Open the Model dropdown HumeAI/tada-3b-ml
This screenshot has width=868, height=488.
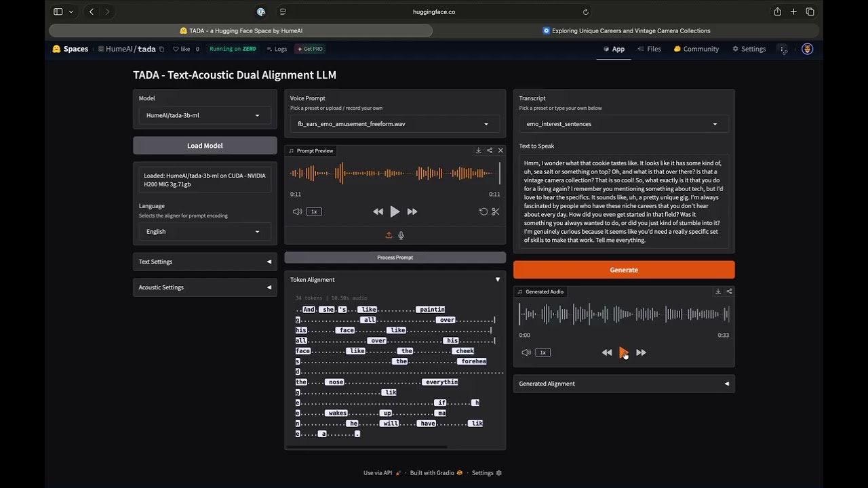[204, 115]
